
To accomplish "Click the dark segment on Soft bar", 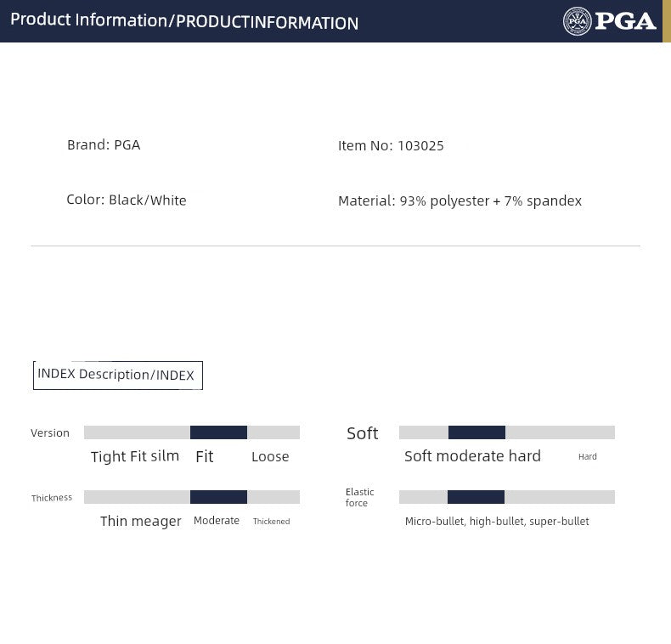I will (476, 432).
